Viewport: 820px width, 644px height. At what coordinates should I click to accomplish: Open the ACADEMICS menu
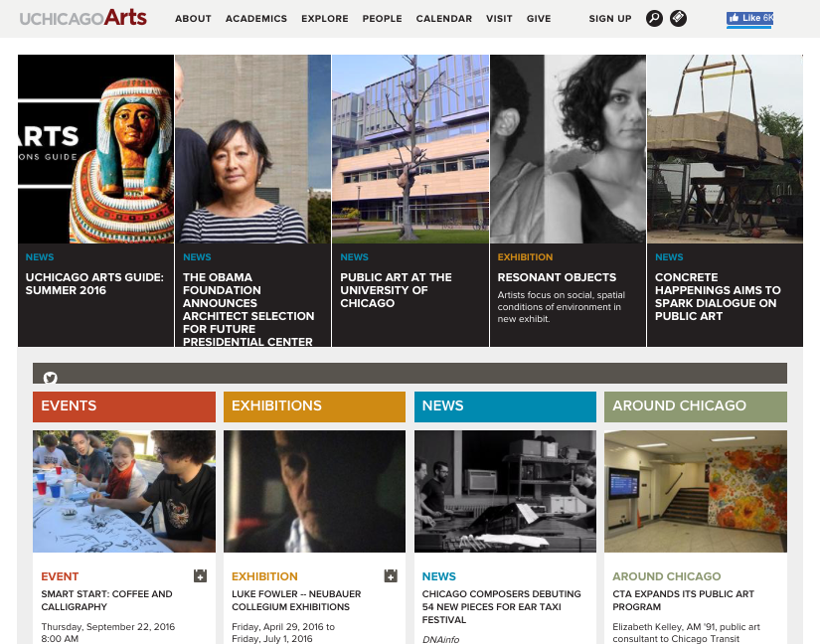tap(256, 19)
